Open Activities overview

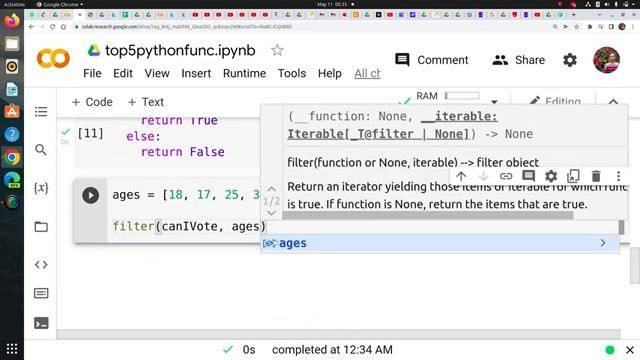(14, 4)
